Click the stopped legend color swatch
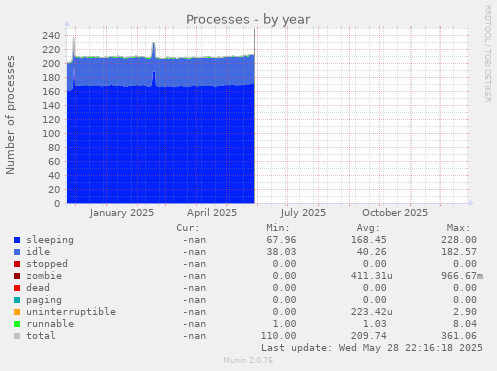This screenshot has width=497, height=371. [x=17, y=264]
